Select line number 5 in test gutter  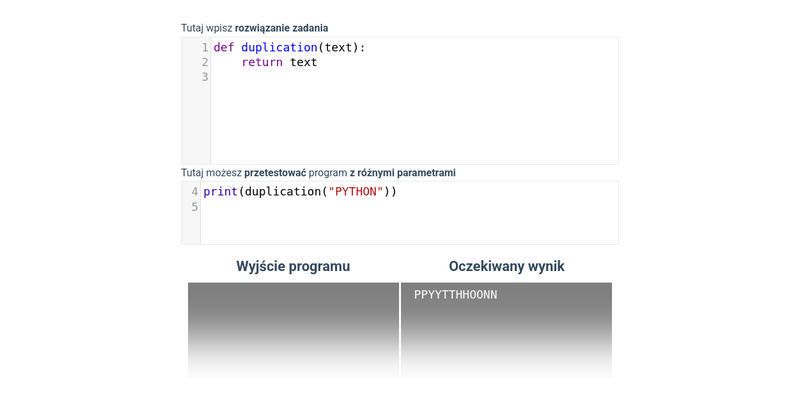point(194,207)
